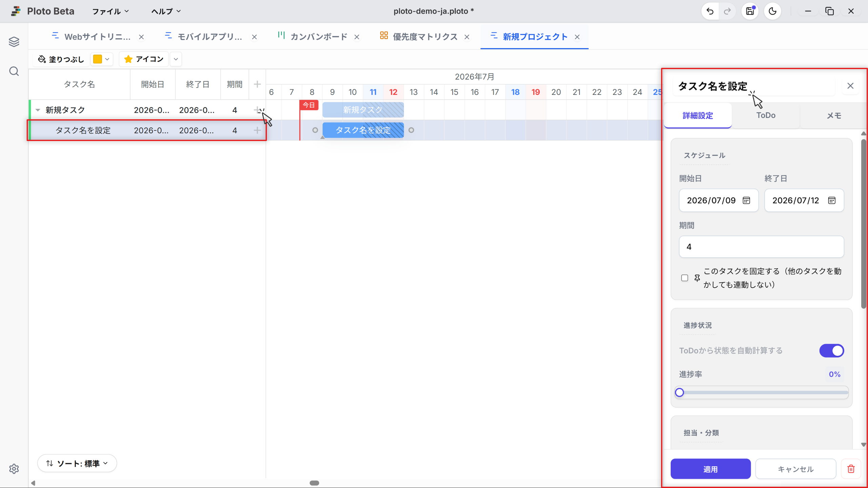868x488 pixels.
Task: Add a column with the header plus icon
Action: click(x=257, y=84)
